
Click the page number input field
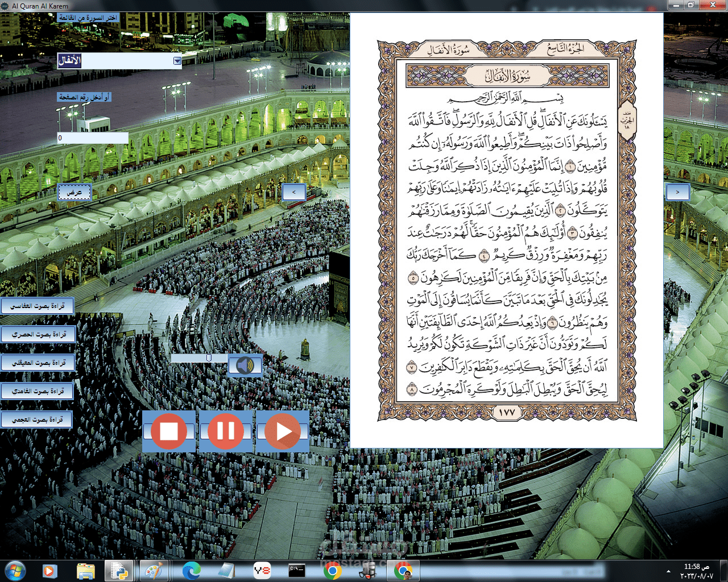(x=93, y=138)
